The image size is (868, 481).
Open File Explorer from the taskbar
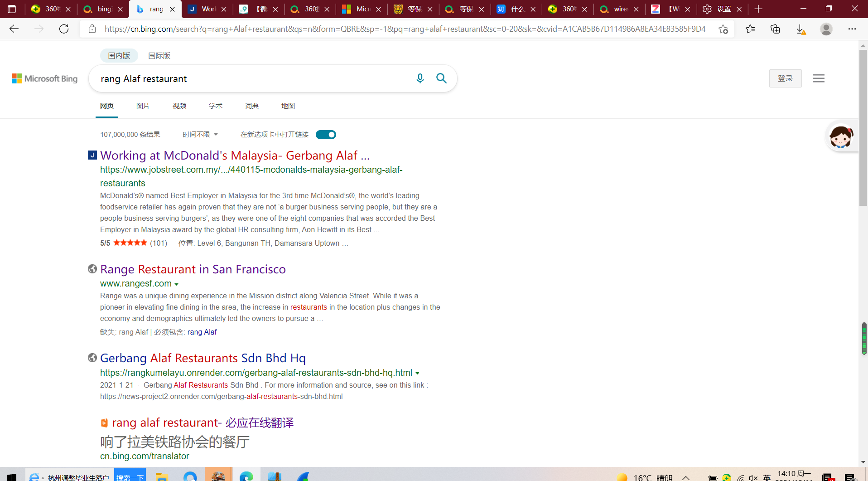click(x=162, y=476)
